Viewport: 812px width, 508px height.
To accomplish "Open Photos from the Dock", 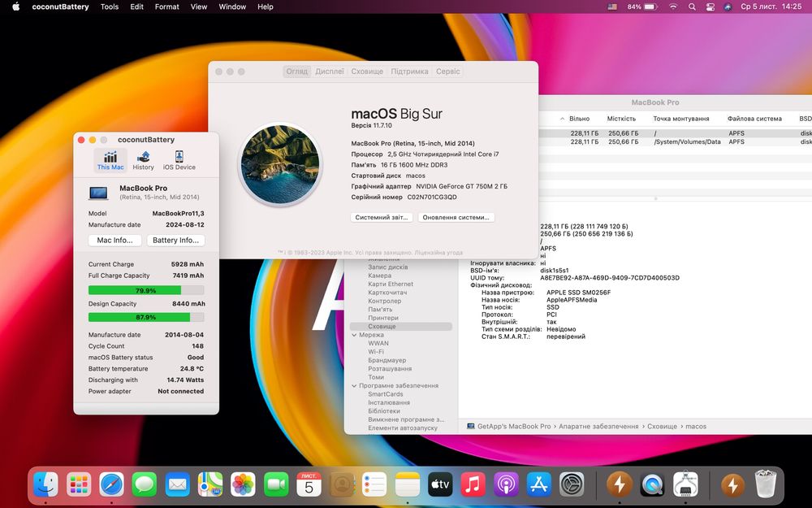I will (x=243, y=484).
